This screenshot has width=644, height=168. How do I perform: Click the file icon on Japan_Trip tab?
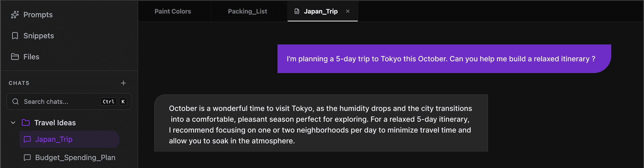(297, 11)
